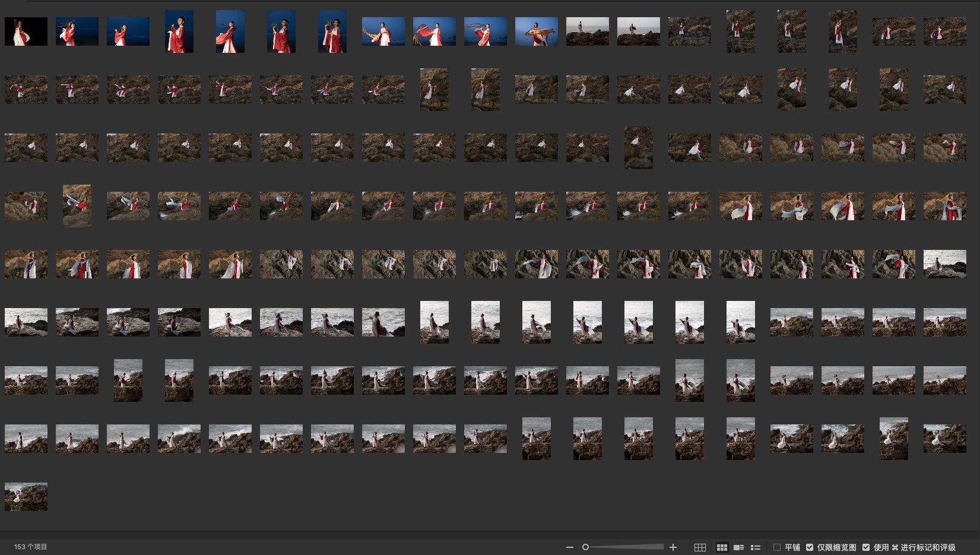This screenshot has height=555, width=980.
Task: Select the last thumbnail in the top row
Action: [x=944, y=31]
